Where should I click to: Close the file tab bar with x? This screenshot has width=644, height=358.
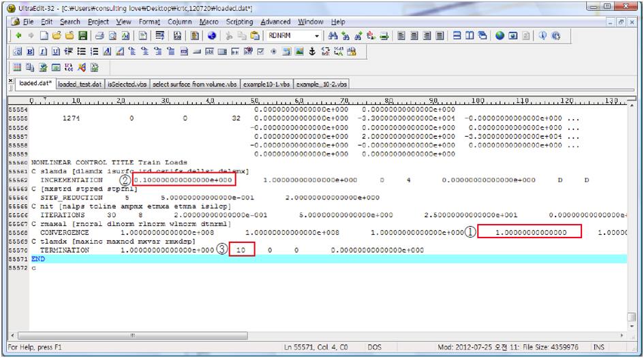tap(10, 80)
